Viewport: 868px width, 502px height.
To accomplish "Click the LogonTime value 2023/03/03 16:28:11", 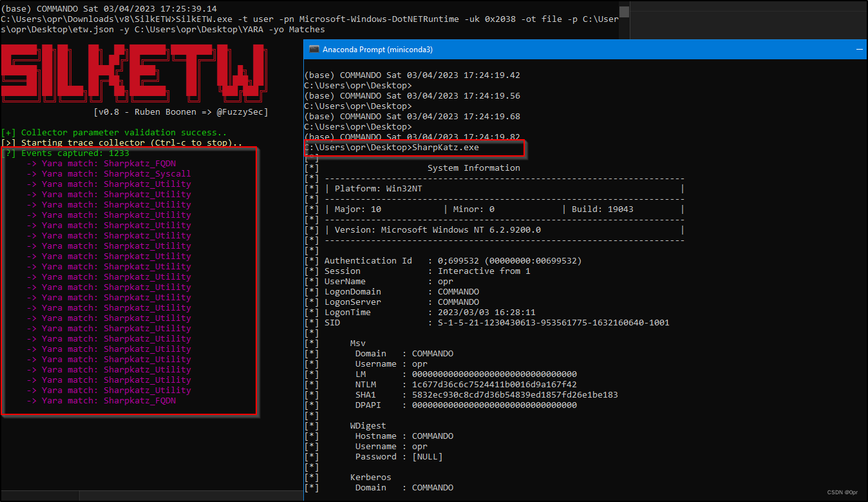I will 487,313.
